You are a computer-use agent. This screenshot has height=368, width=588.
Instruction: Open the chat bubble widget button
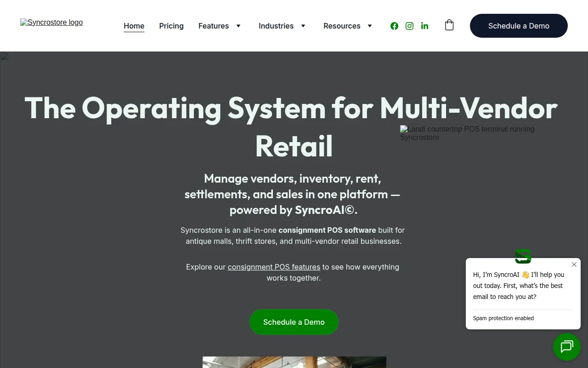point(567,346)
